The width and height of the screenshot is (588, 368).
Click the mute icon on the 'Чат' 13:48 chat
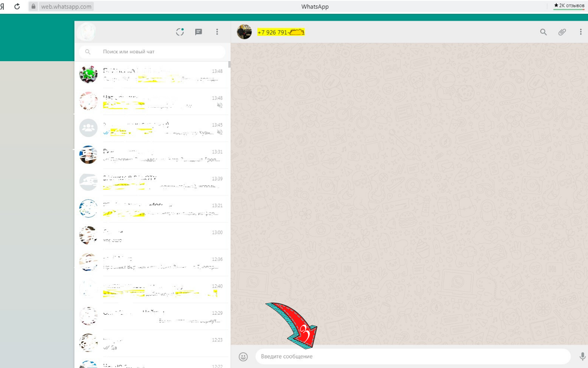(220, 105)
